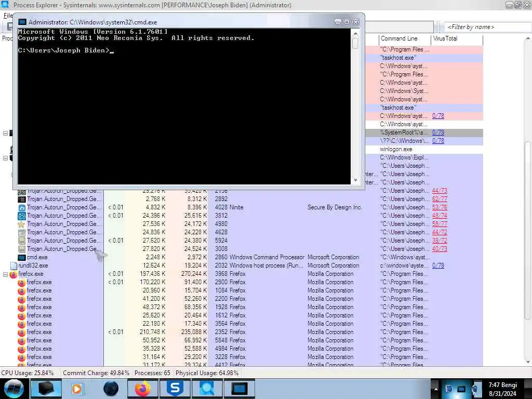Click the cmd window scrollbar up arrow
This screenshot has height=399, width=532.
click(355, 34)
